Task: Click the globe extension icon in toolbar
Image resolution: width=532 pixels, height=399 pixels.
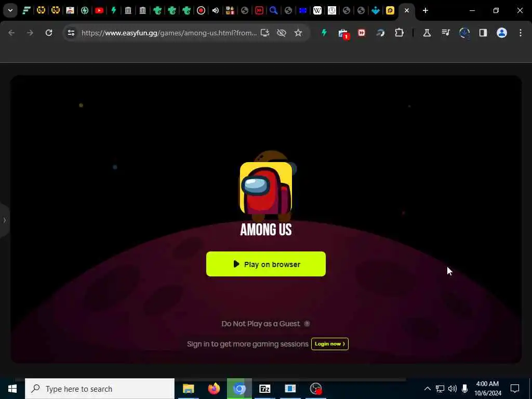Action: (x=464, y=33)
